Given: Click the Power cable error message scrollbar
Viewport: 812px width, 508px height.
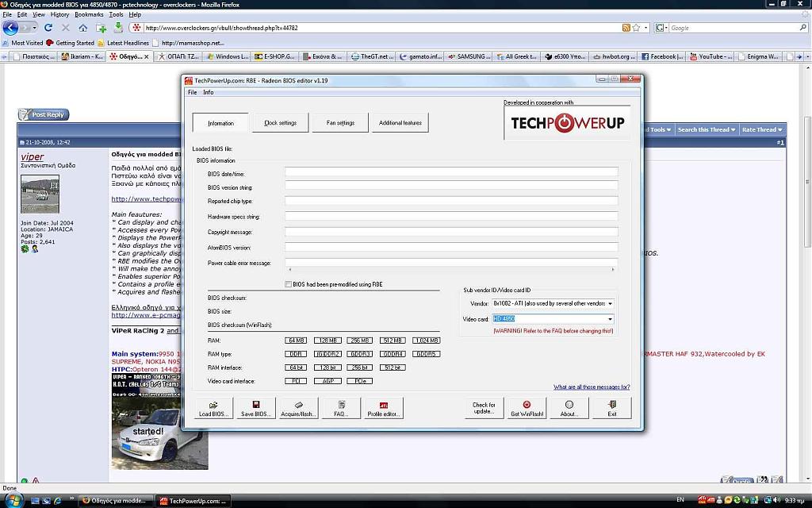Looking at the screenshot, I should coord(451,270).
